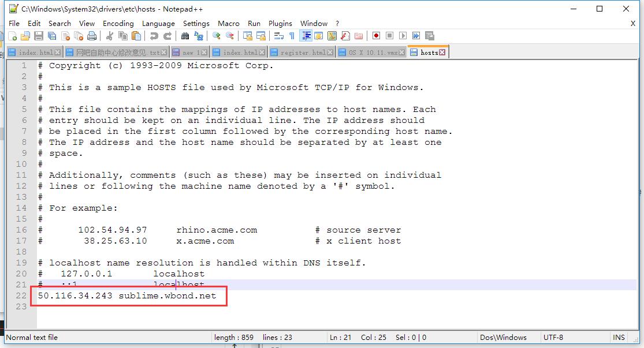Click the Undo arrow icon

click(154, 36)
